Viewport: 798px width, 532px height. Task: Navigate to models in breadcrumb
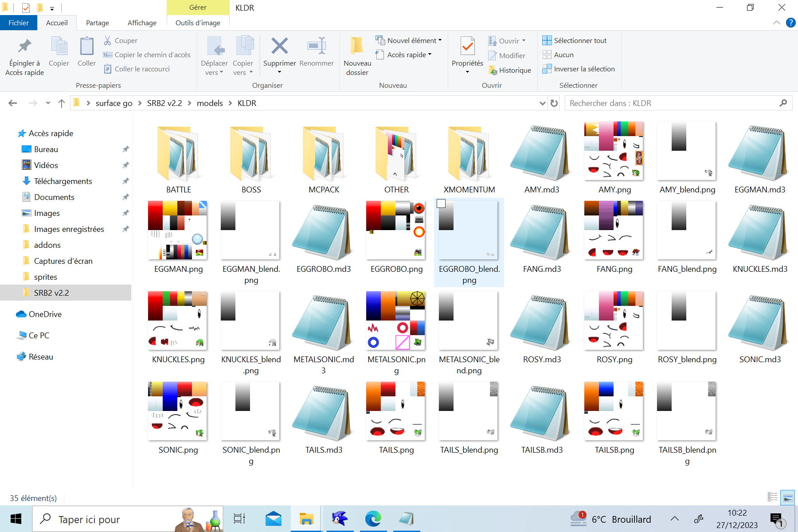[x=210, y=103]
